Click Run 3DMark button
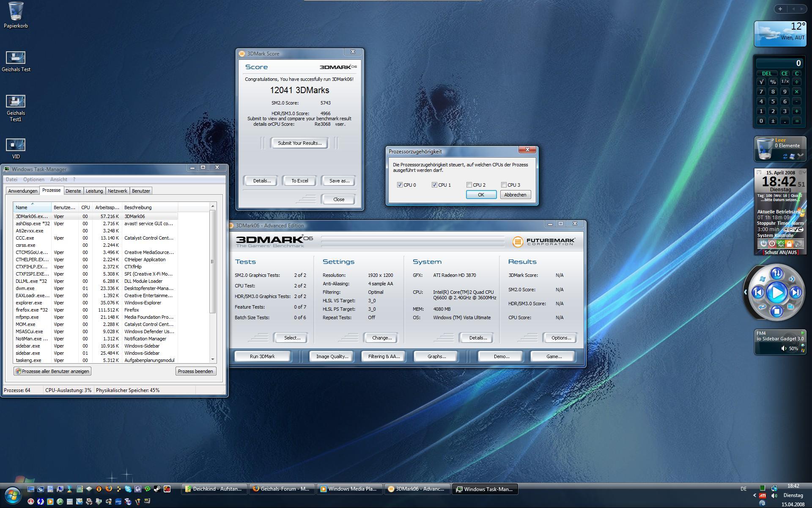The width and height of the screenshot is (812, 508). (x=262, y=356)
